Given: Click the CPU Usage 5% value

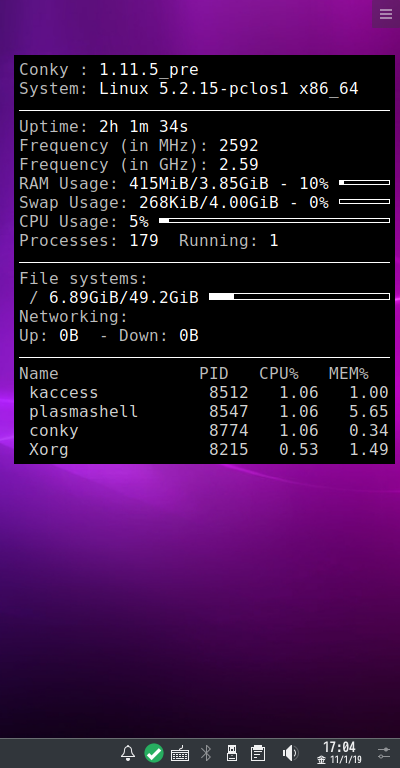Looking at the screenshot, I should pos(139,222).
